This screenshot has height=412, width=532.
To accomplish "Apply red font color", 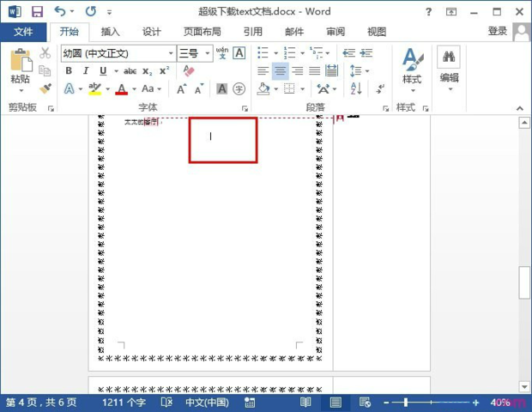I will pyautogui.click(x=122, y=89).
